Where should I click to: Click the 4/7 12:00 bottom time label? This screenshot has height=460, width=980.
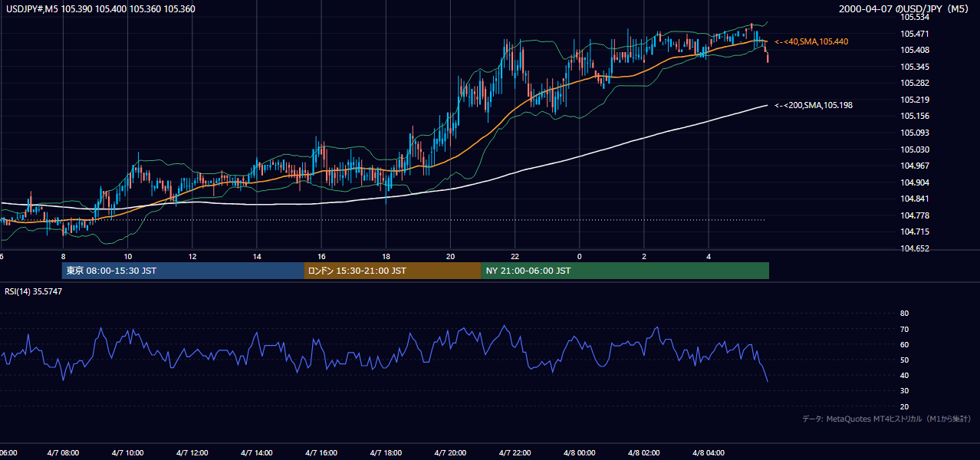(192, 453)
